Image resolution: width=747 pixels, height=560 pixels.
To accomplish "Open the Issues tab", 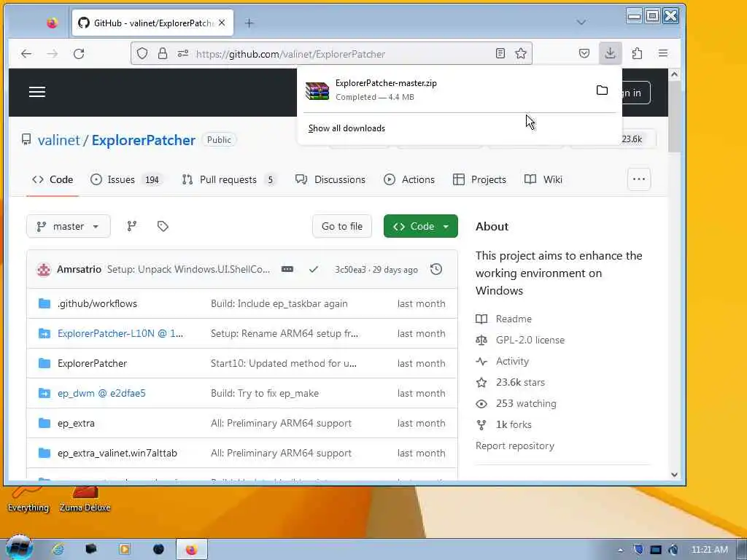I will 127,179.
